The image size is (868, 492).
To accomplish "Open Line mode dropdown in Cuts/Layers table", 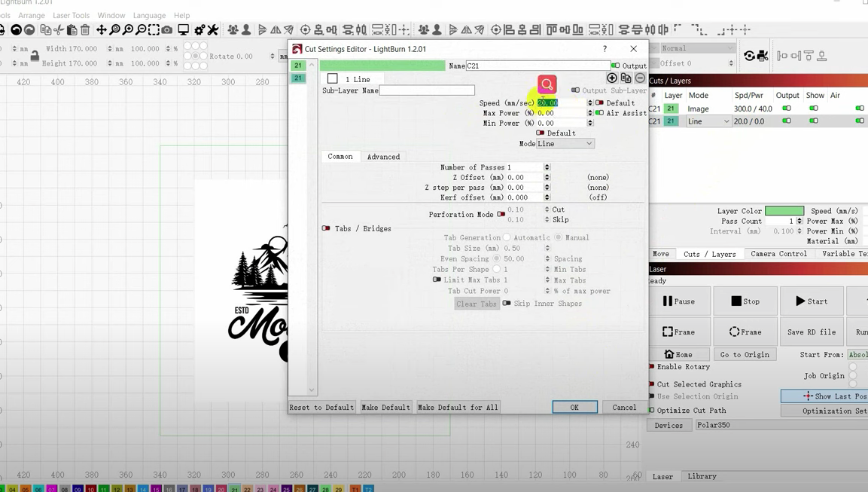I will [x=708, y=121].
